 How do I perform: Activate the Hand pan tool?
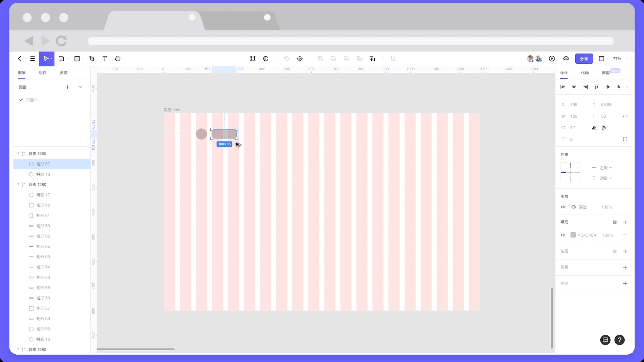point(118,59)
